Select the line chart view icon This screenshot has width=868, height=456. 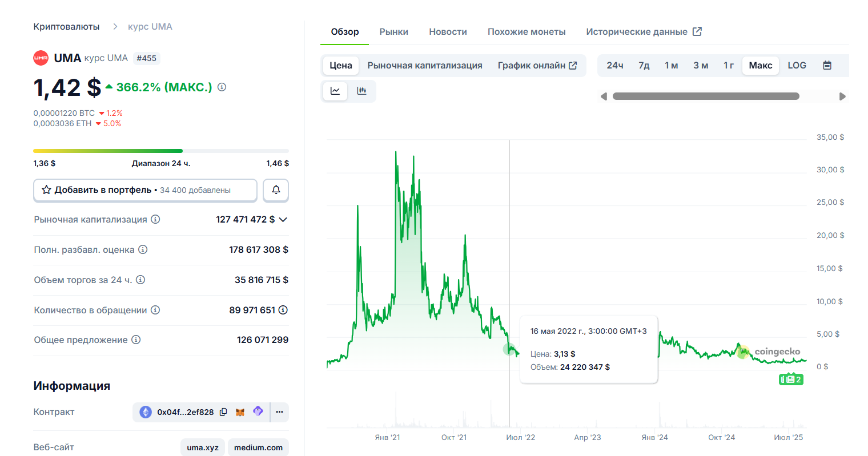pos(335,91)
